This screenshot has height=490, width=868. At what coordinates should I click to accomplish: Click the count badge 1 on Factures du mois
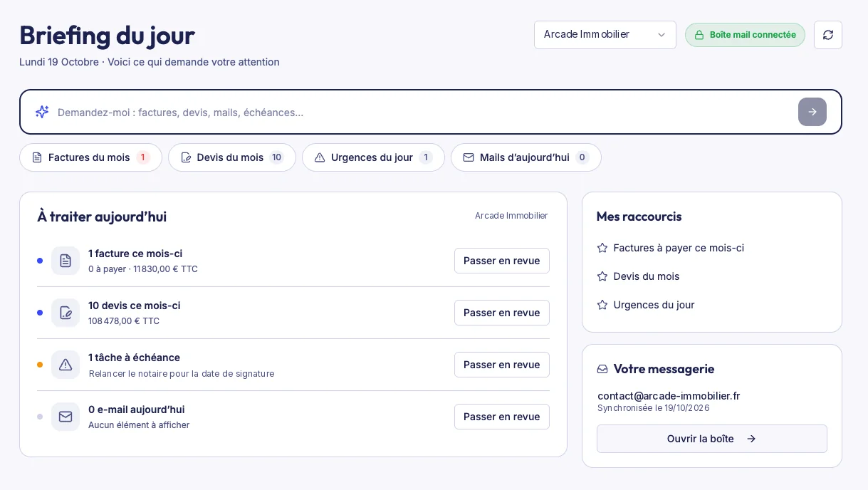pyautogui.click(x=142, y=157)
